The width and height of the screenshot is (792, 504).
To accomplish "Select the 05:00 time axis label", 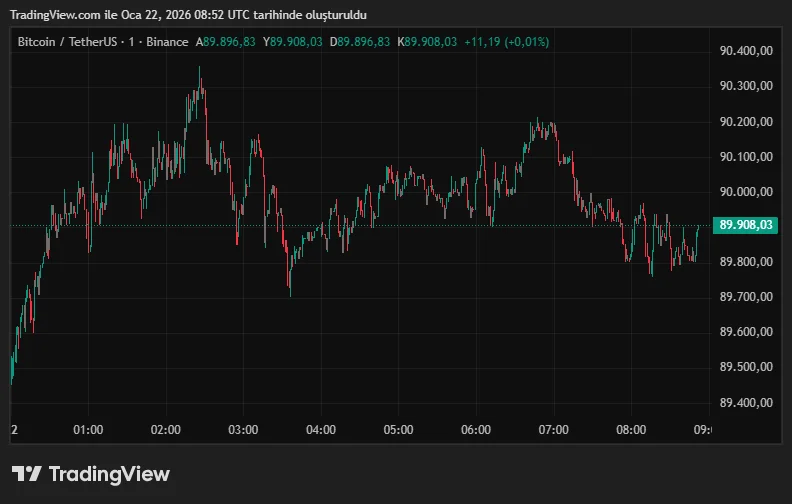I will (x=398, y=430).
